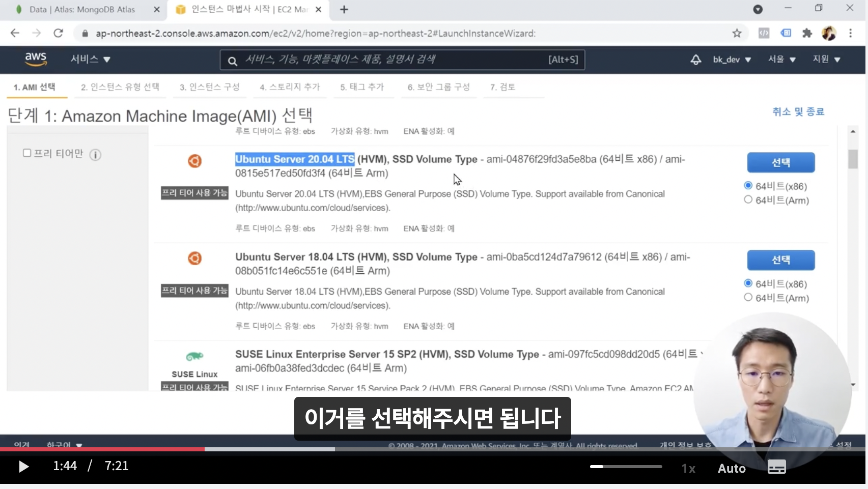Go to step 5 태그 추가
This screenshot has height=489, width=868.
[x=362, y=87]
